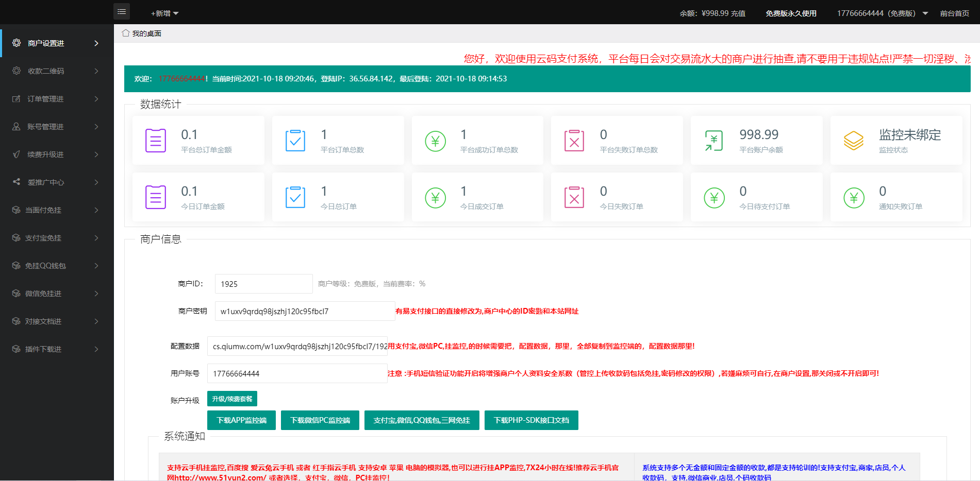This screenshot has height=481, width=980.
Task: Click the green yen icon for 通知失败订单
Action: [x=854, y=197]
